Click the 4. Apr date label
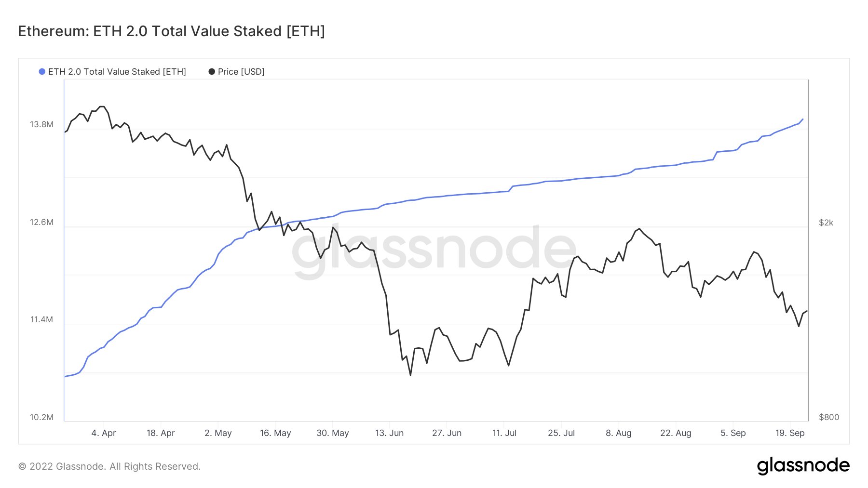Viewport: 868px width, 488px height. pyautogui.click(x=104, y=433)
